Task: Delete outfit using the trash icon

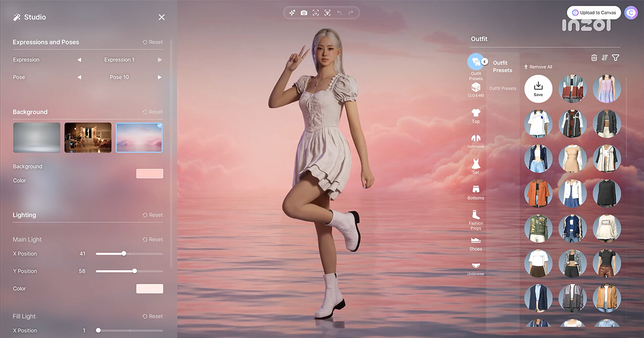Action: tap(594, 57)
